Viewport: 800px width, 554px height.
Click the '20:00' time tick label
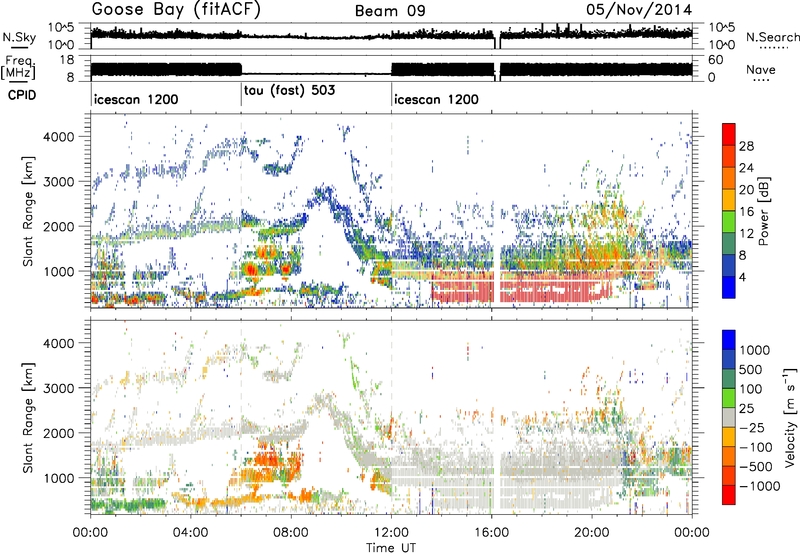(592, 533)
